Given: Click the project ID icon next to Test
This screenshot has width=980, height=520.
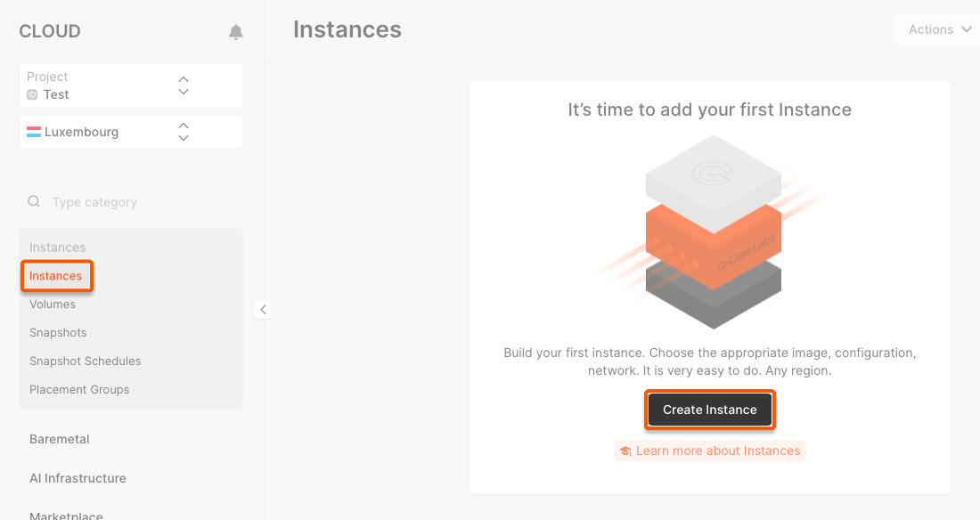Looking at the screenshot, I should 32,94.
